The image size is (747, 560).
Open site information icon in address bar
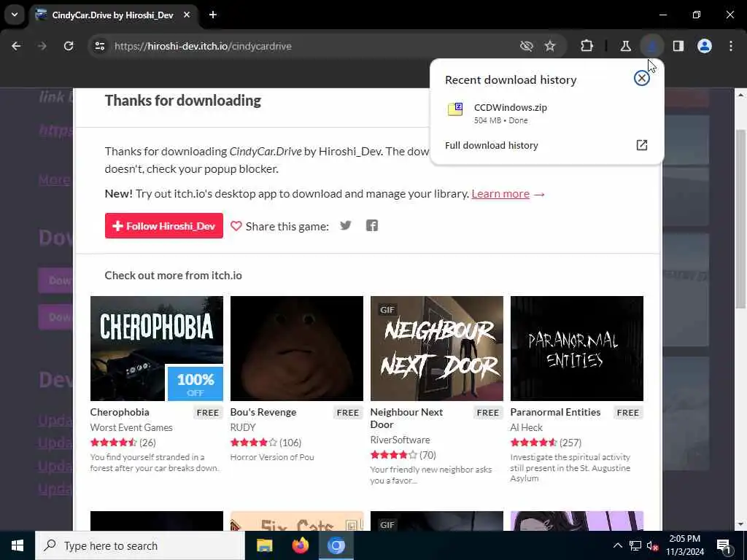click(x=99, y=46)
